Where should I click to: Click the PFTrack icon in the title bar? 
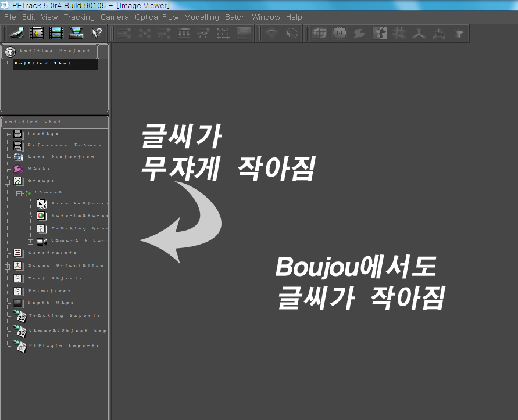tap(5, 5)
